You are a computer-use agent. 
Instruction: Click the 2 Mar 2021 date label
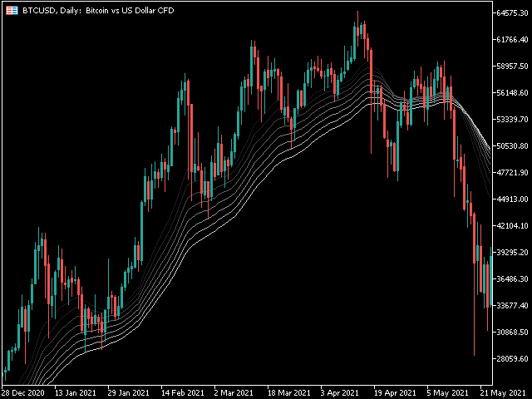[233, 393]
